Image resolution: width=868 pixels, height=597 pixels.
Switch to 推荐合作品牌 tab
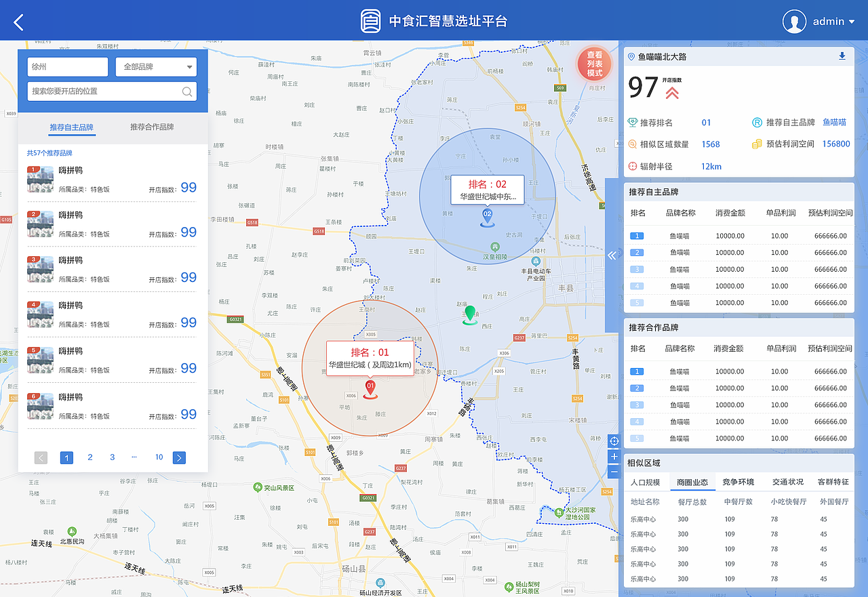152,127
